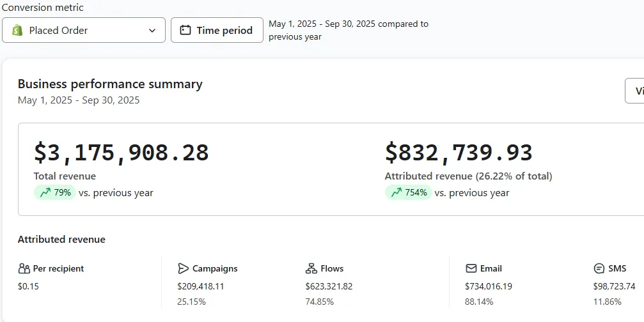Click the Email revenue value $734,016.19
This screenshot has height=322, width=644.
click(489, 286)
